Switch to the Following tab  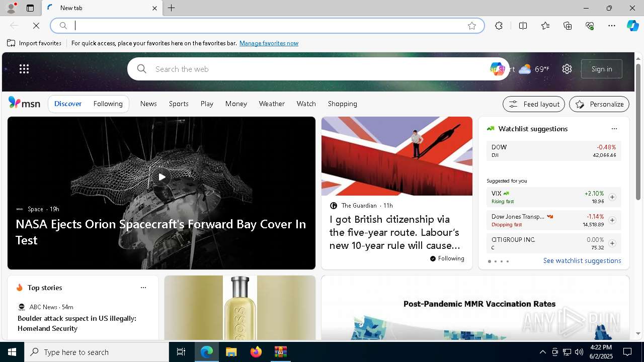pyautogui.click(x=108, y=104)
